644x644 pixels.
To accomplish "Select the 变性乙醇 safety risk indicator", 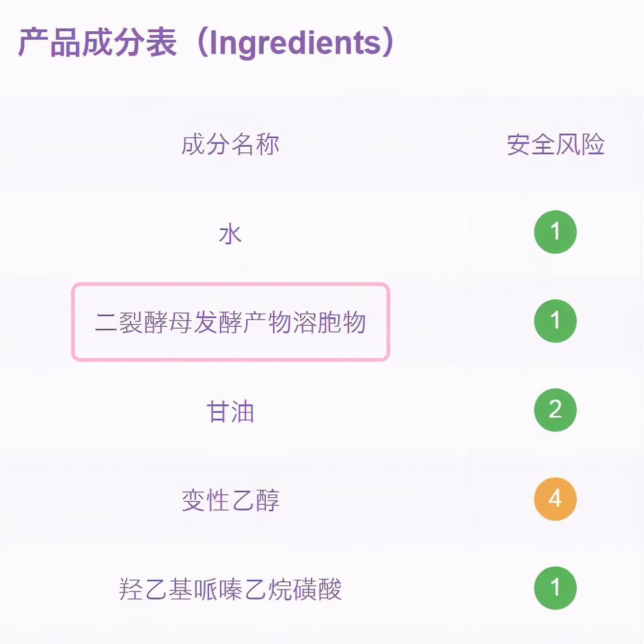I will (555, 499).
